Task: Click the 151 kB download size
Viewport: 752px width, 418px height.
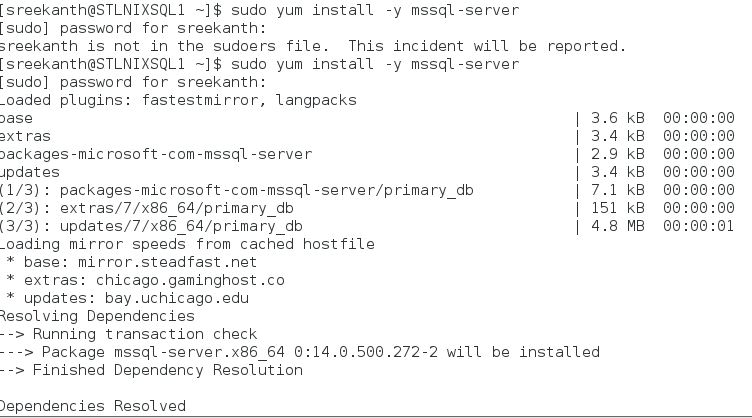Action: [617, 208]
